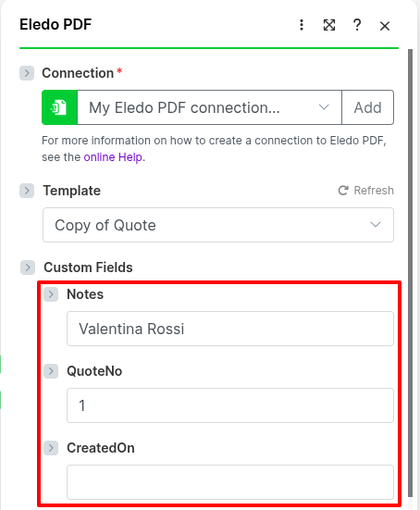The height and width of the screenshot is (510, 420).
Task: Click the empty CreatedOn input field
Action: (x=230, y=482)
